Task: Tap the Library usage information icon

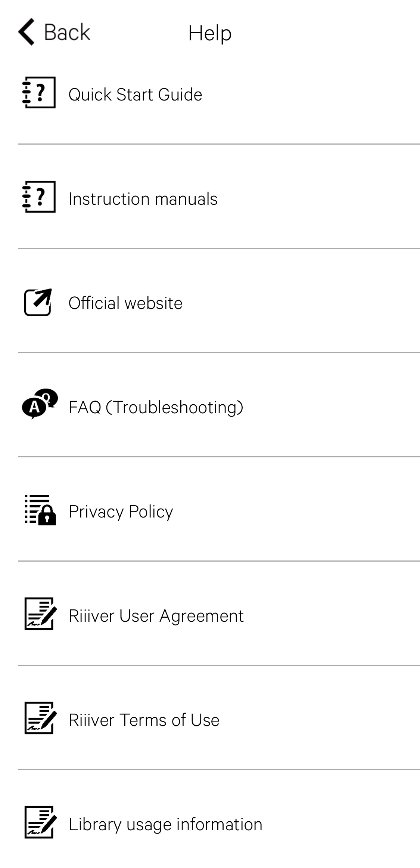Action: coord(40,822)
